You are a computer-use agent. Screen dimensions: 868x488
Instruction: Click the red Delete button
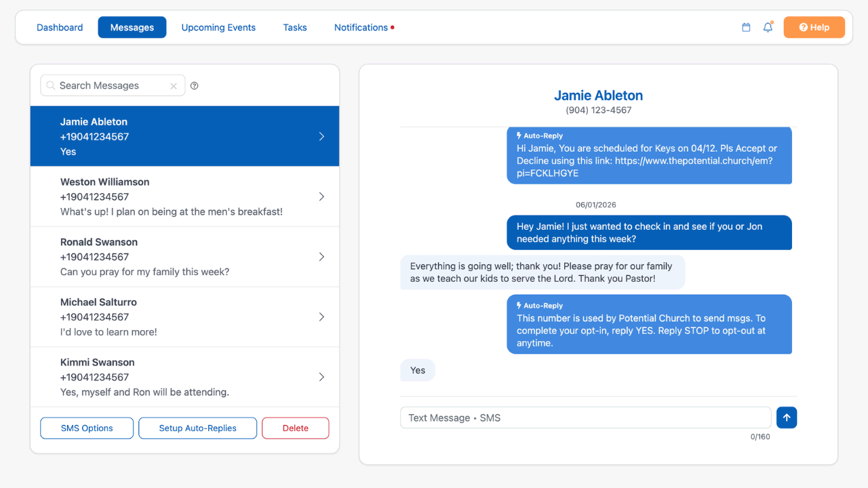[x=296, y=428]
